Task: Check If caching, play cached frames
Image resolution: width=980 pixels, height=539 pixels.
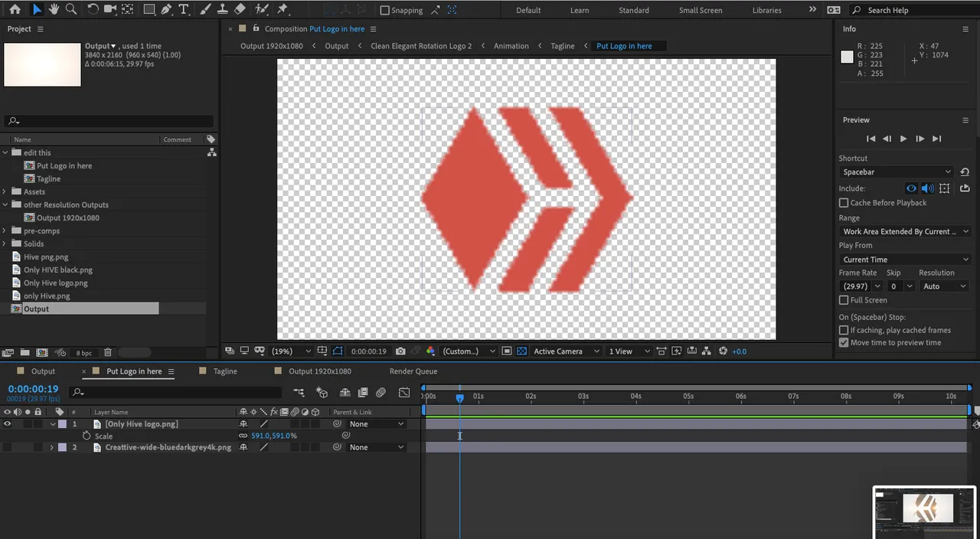Action: 844,330
